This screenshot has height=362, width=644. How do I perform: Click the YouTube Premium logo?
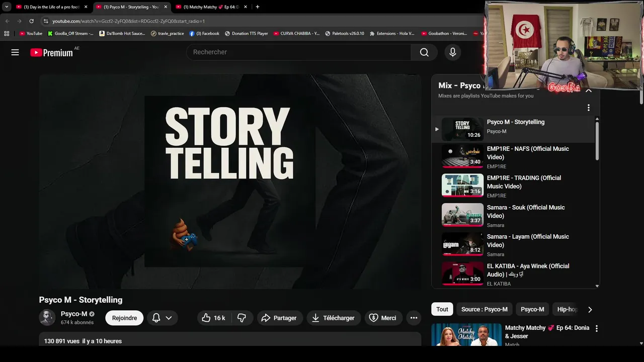tap(51, 52)
